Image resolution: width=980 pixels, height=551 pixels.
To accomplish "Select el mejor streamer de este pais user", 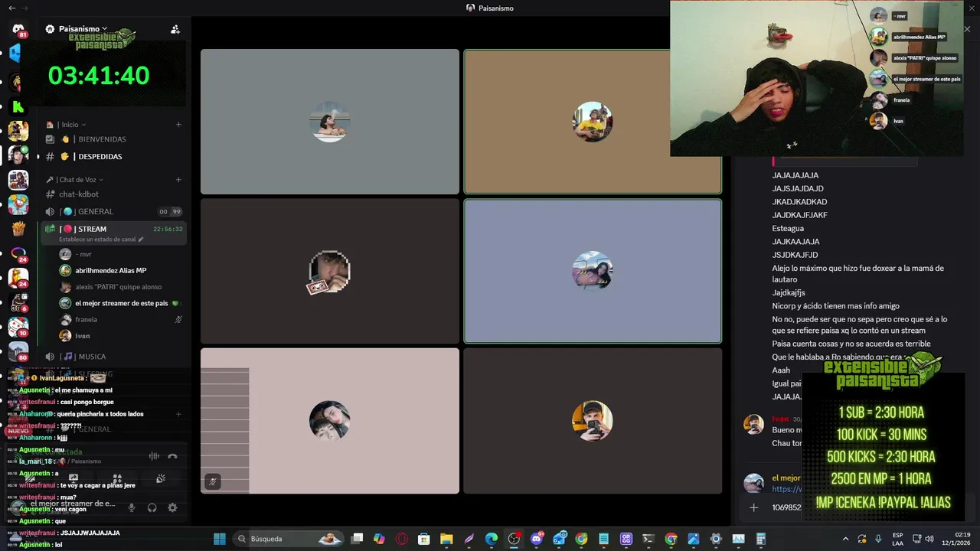I will [121, 303].
